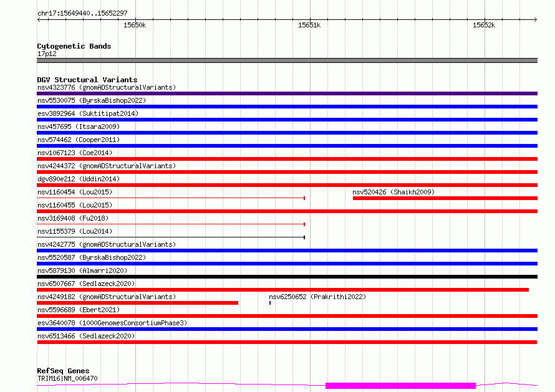This screenshot has width=555, height=392.
Task: Select the red nsv520426 variant bar
Action: point(445,198)
